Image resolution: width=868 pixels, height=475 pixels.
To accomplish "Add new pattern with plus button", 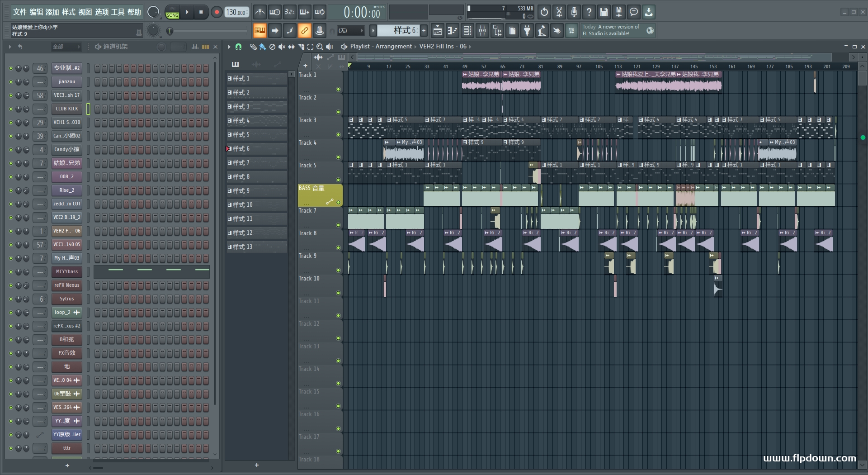I will tap(424, 31).
